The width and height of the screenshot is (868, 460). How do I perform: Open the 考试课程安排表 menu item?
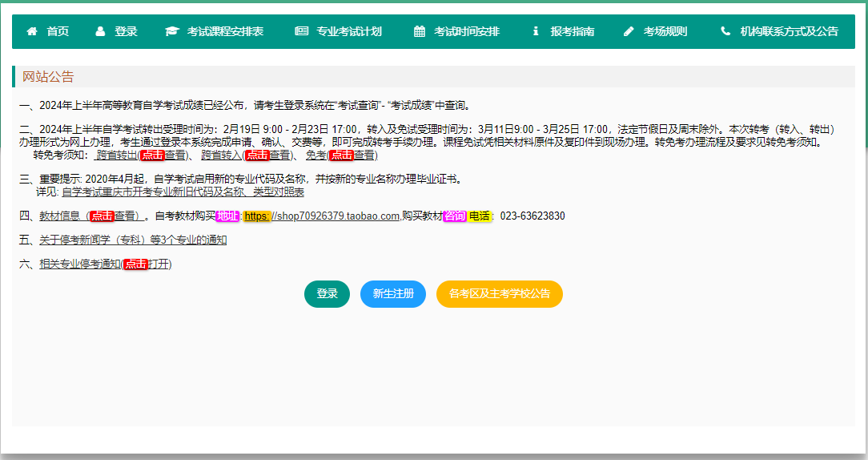click(x=225, y=32)
